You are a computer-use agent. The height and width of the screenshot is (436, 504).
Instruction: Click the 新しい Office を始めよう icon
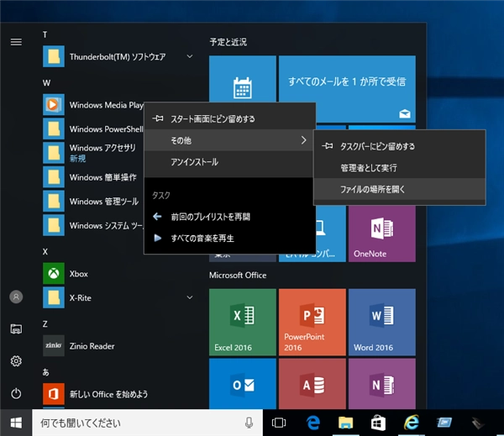pos(54,394)
